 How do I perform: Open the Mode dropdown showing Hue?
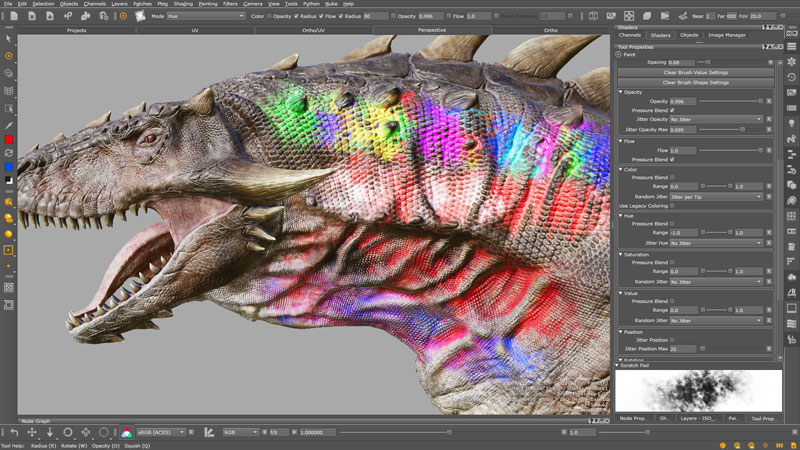tap(206, 16)
